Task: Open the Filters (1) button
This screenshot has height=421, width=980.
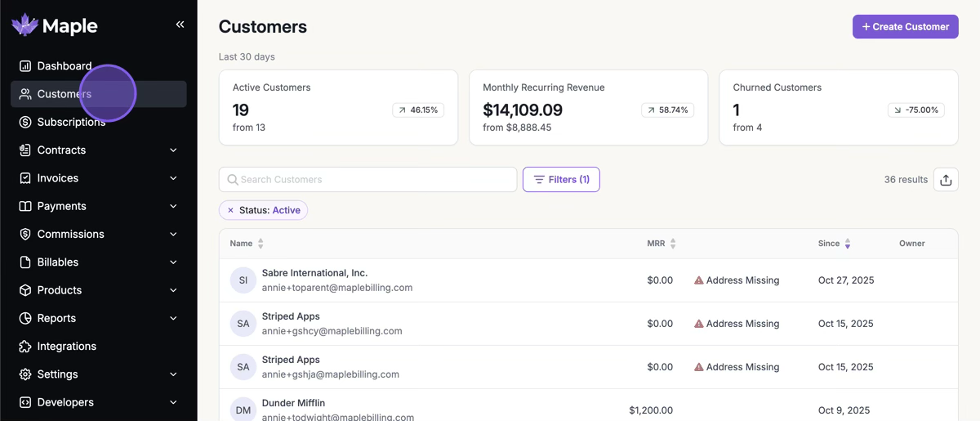Action: point(561,180)
